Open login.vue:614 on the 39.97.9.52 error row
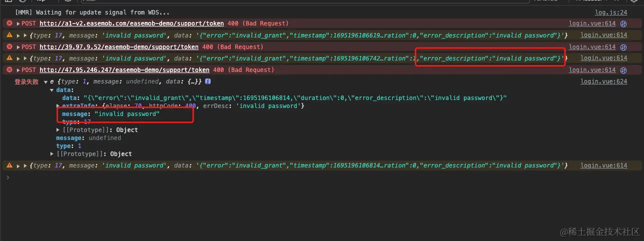Image resolution: width=644 pixels, height=241 pixels. [x=592, y=46]
